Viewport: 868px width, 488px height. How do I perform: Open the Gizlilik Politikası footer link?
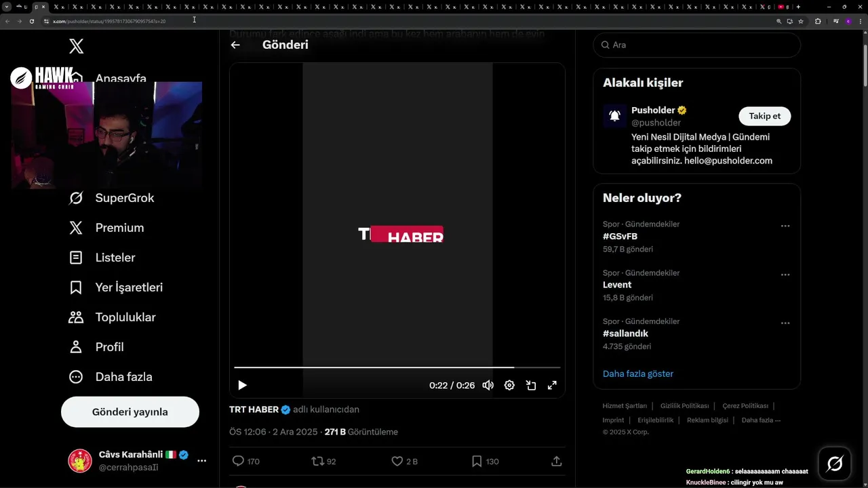(685, 406)
